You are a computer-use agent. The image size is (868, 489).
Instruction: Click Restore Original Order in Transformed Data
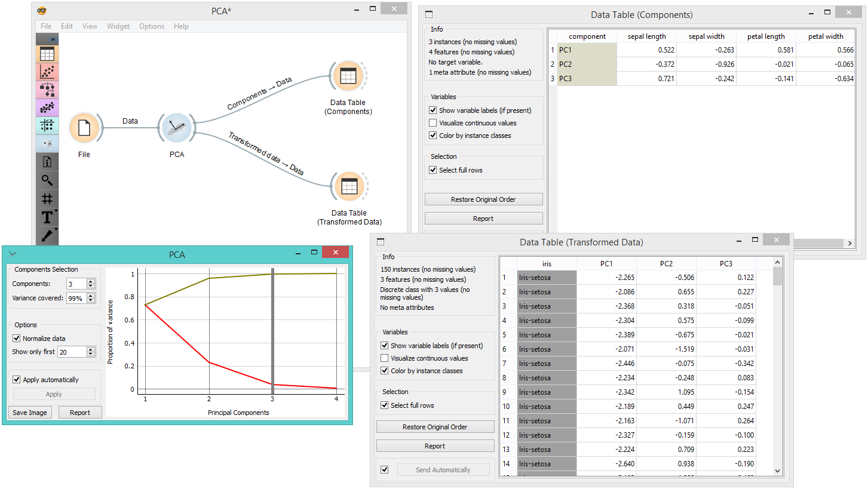coord(435,427)
